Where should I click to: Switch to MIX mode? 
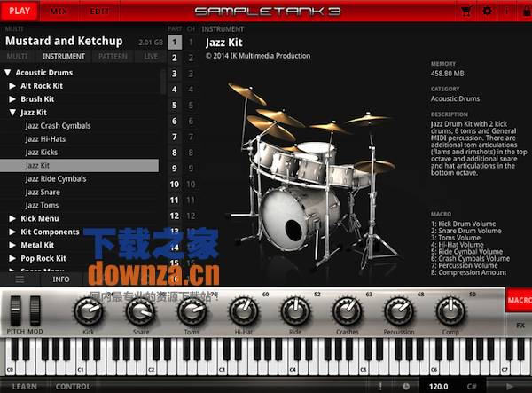pos(59,12)
